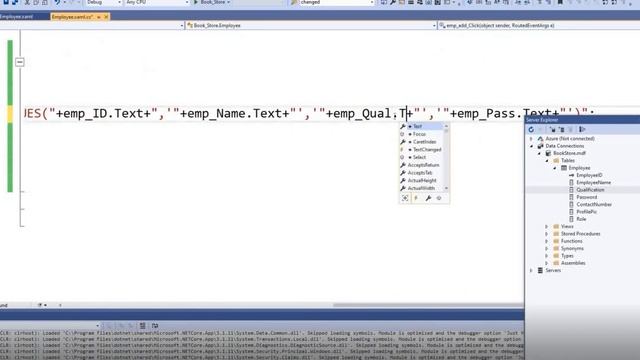Click IntelliSense list scroll up arrow
The width and height of the screenshot is (640, 360).
tap(446, 126)
